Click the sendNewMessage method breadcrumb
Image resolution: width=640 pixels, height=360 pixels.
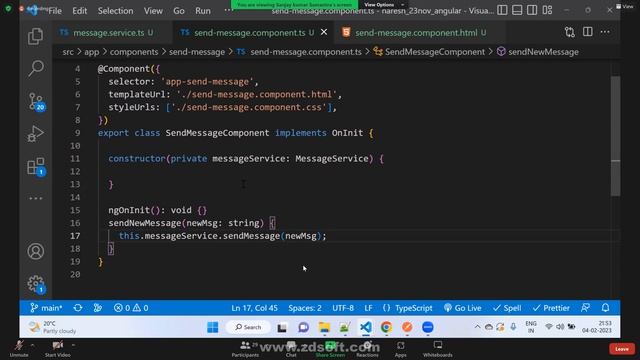click(538, 52)
